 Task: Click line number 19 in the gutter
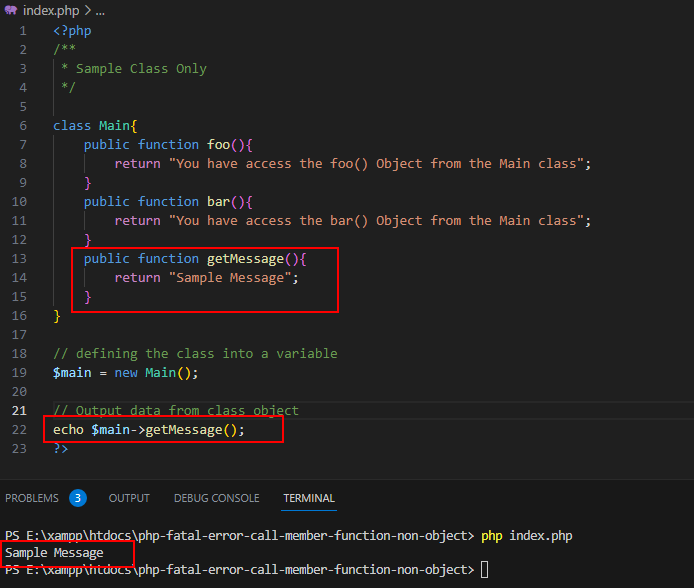(19, 373)
